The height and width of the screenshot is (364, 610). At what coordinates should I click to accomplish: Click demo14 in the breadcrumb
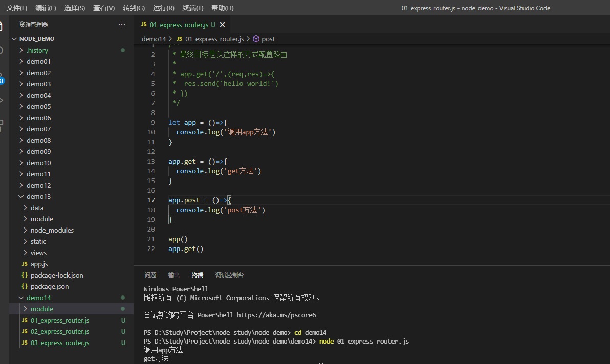tap(154, 39)
